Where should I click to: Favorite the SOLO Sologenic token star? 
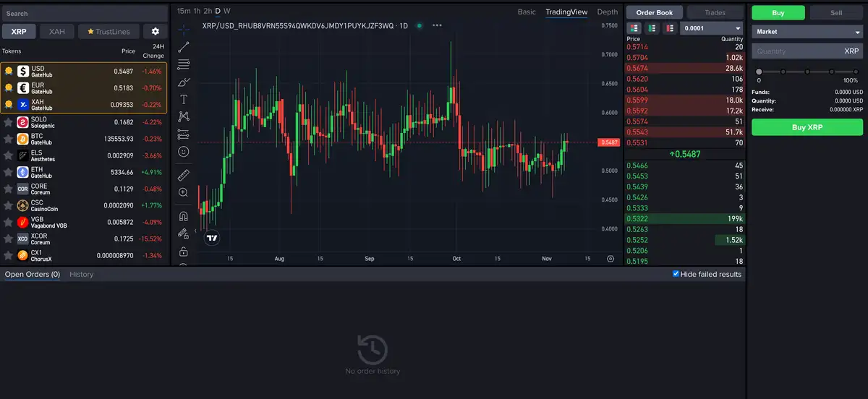tap(9, 122)
